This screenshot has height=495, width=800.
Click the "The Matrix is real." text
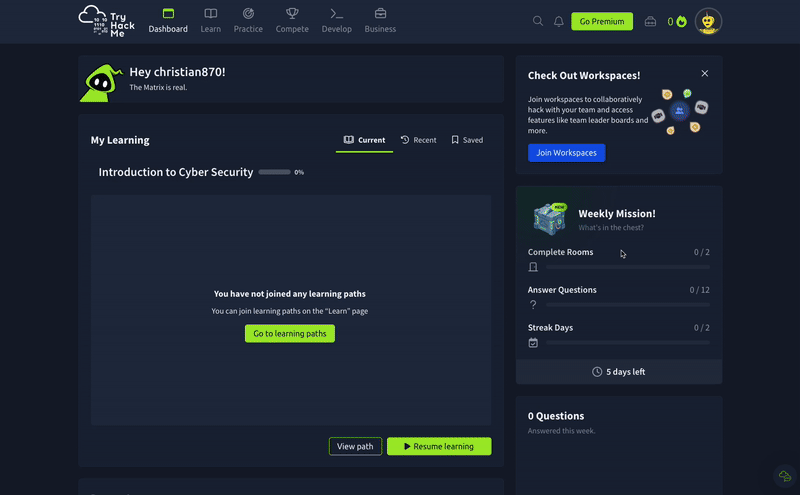pos(158,87)
